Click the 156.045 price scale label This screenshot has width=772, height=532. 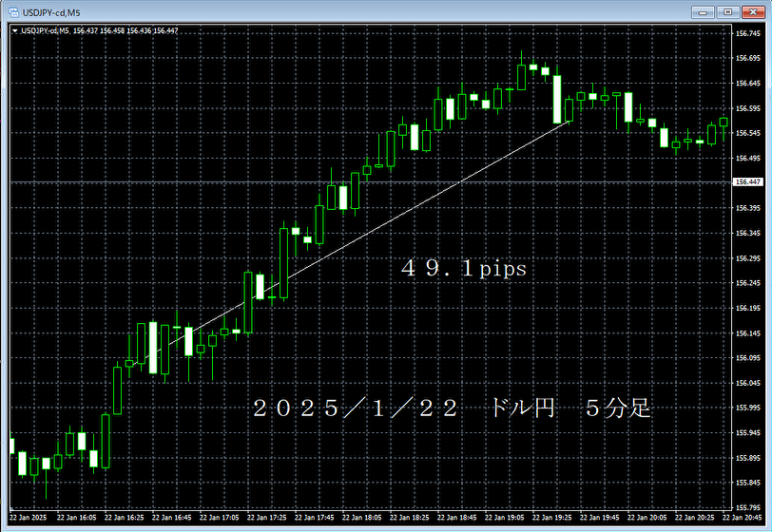coord(748,383)
